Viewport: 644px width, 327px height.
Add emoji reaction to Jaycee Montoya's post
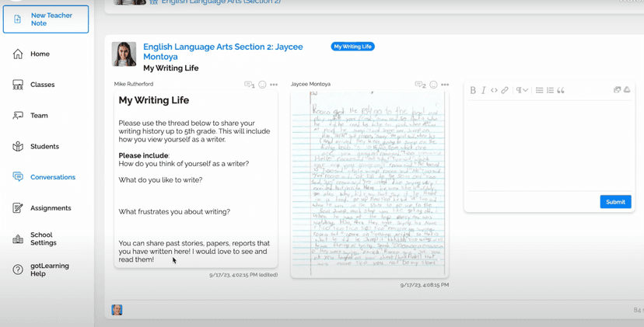[433, 85]
